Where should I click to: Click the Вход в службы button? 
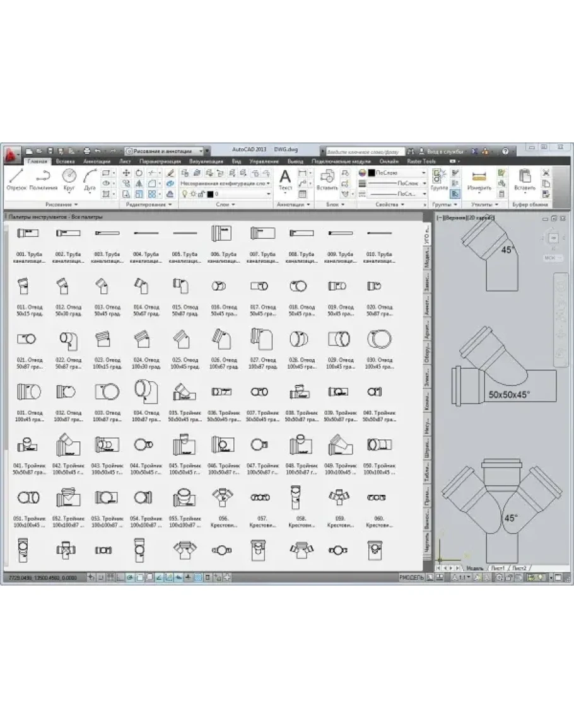tap(445, 151)
